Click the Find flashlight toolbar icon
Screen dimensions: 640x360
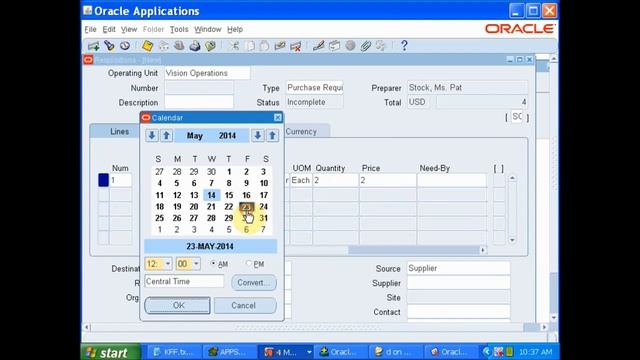[109, 46]
